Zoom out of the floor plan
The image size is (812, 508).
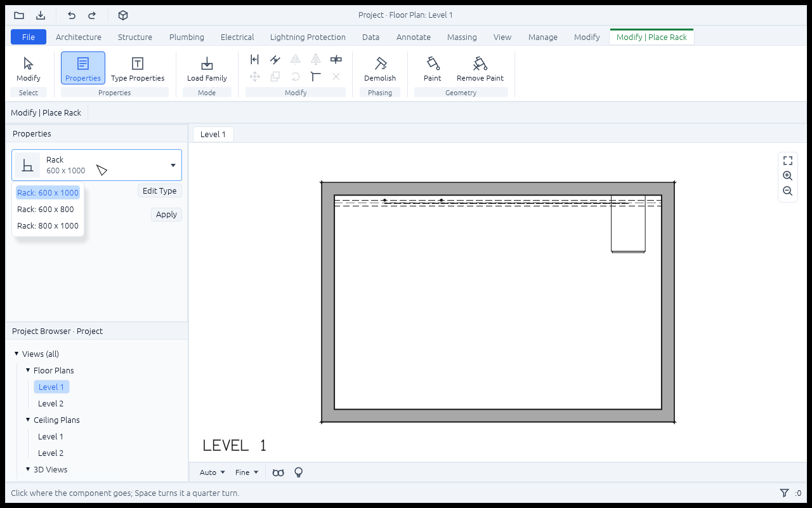(x=788, y=191)
